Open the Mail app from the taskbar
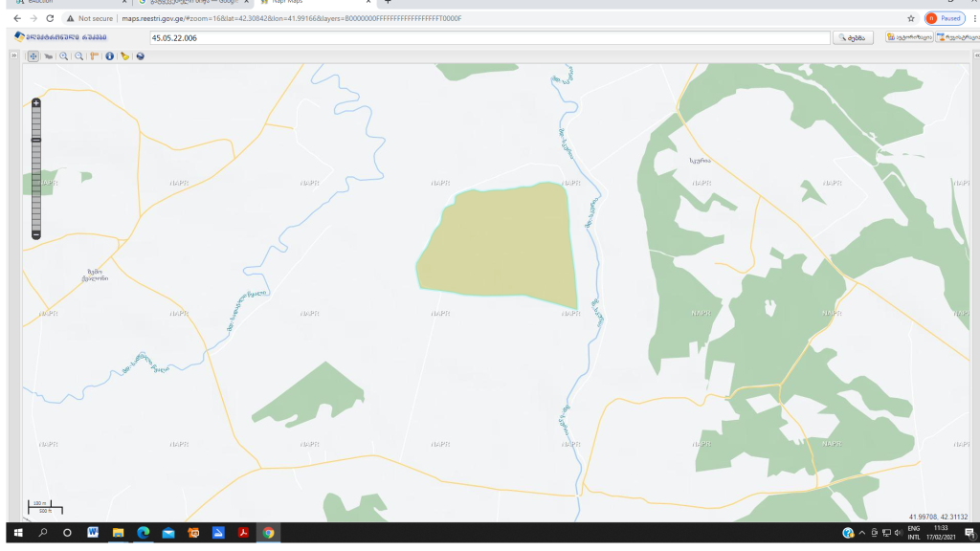Viewport: 980px width, 551px height. (168, 533)
